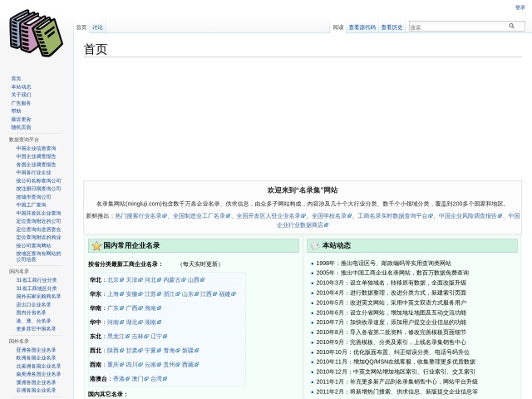Click the newspaper icon beside 本站动态 heading
532x399 pixels.
click(x=315, y=246)
